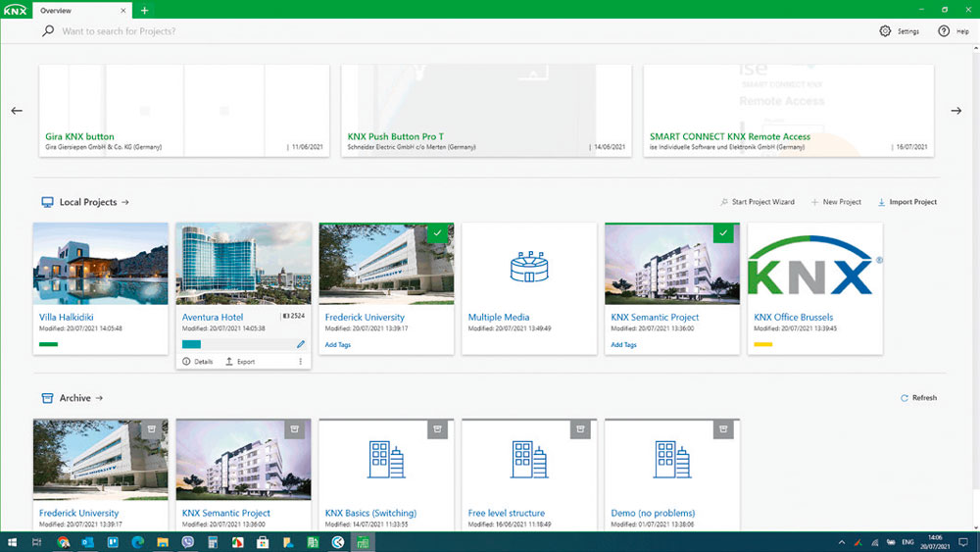Click building icon of Demo (no problems)
980x552 pixels.
pos(672,460)
